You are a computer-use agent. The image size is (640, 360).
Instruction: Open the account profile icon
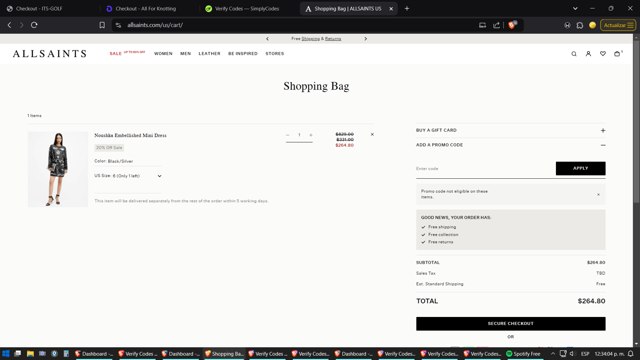point(588,53)
